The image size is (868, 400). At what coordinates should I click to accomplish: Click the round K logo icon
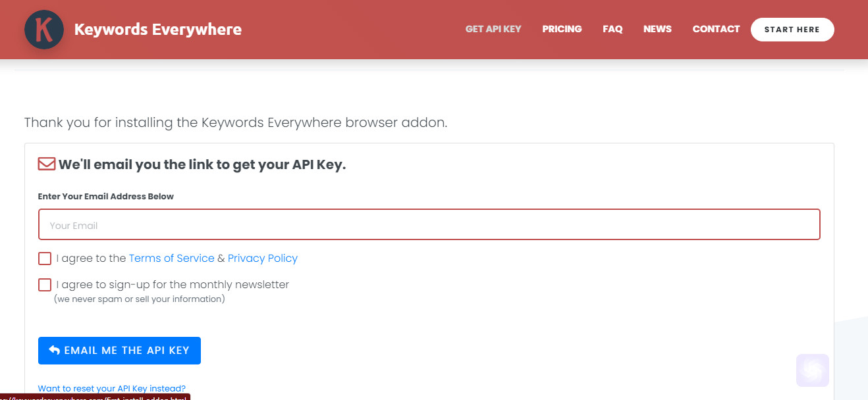coord(44,30)
